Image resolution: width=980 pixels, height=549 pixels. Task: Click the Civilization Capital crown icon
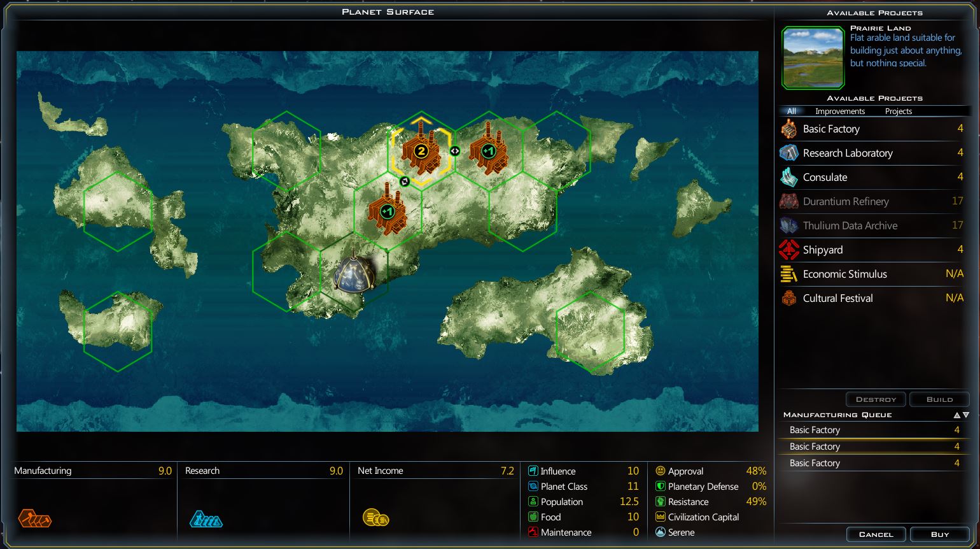661,517
